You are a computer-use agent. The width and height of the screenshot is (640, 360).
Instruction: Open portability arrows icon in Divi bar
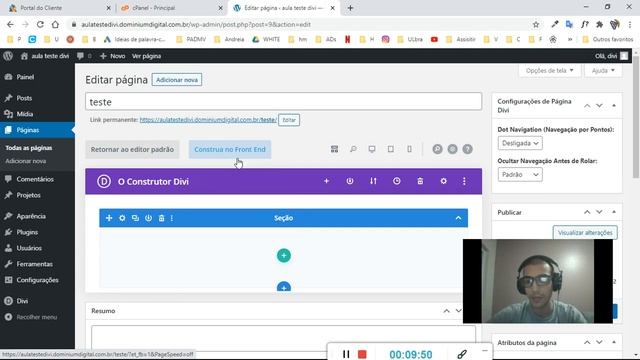(x=373, y=181)
